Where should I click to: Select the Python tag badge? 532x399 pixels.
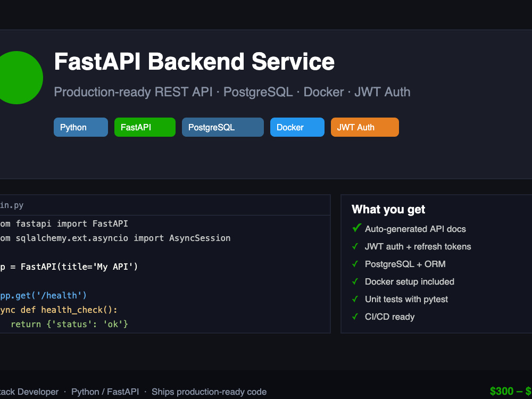click(x=81, y=127)
